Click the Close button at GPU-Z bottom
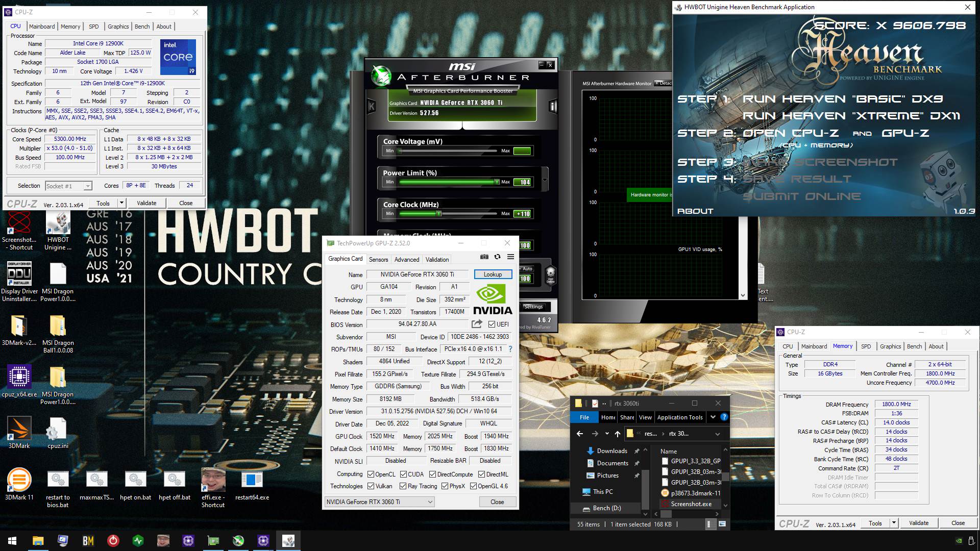 pos(497,502)
